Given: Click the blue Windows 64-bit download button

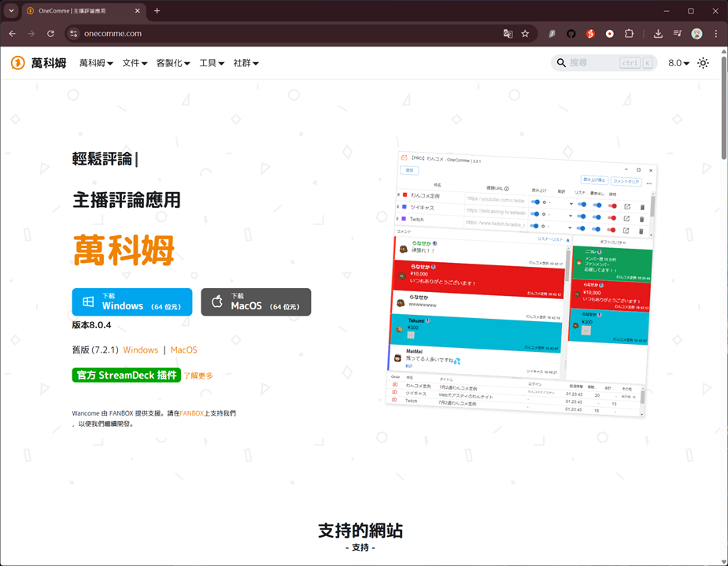Looking at the screenshot, I should click(132, 302).
